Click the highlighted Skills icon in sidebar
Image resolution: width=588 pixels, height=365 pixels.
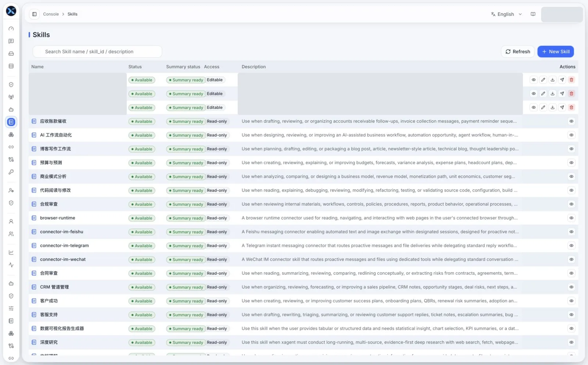coord(11,122)
